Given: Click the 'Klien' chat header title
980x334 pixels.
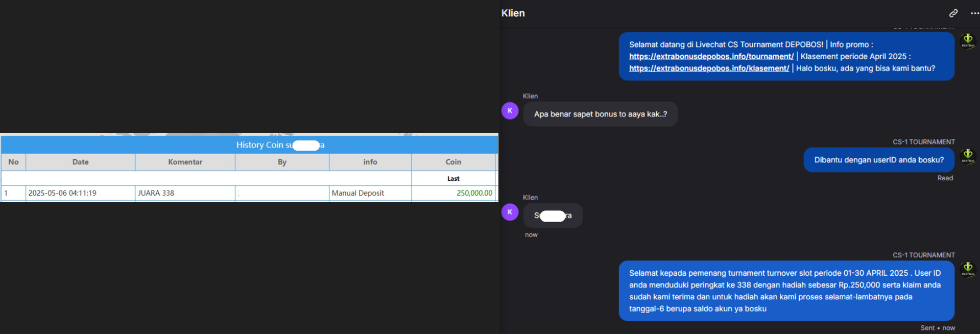Looking at the screenshot, I should 513,13.
